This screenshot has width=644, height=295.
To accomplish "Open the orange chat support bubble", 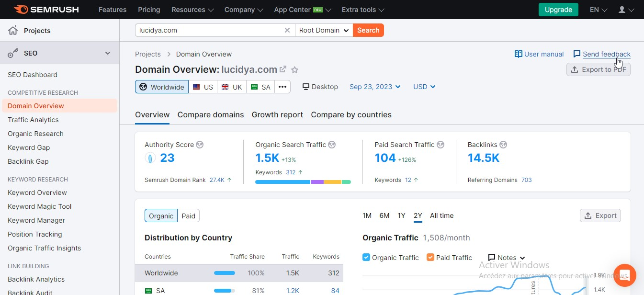I will click(x=624, y=275).
